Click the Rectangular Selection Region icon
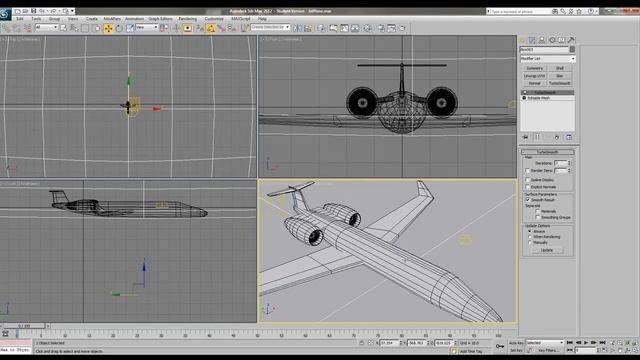Image resolution: width=640 pixels, height=360 pixels. [85, 28]
